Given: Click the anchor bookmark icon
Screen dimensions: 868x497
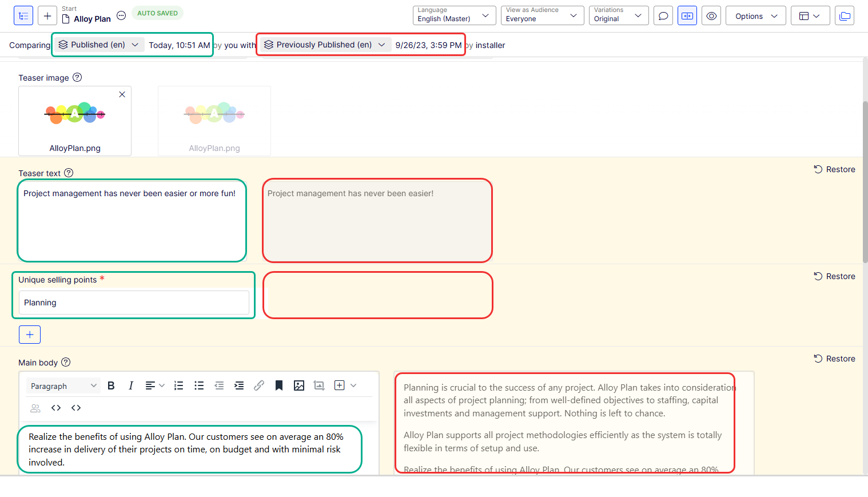Looking at the screenshot, I should point(279,386).
